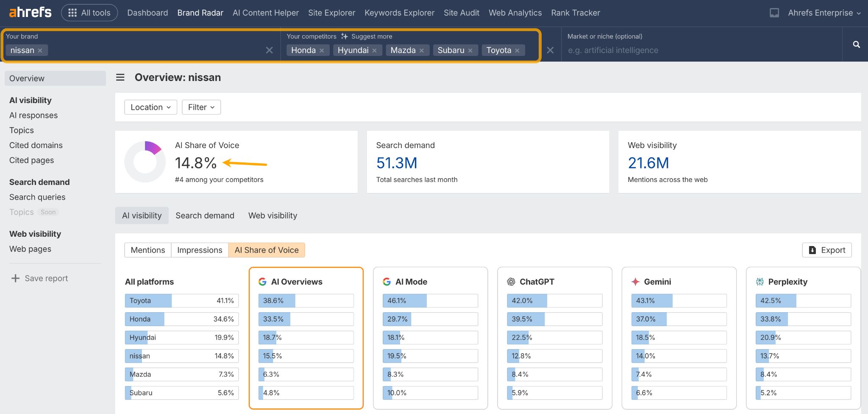The height and width of the screenshot is (414, 868).
Task: Open the Location dropdown
Action: (x=150, y=107)
